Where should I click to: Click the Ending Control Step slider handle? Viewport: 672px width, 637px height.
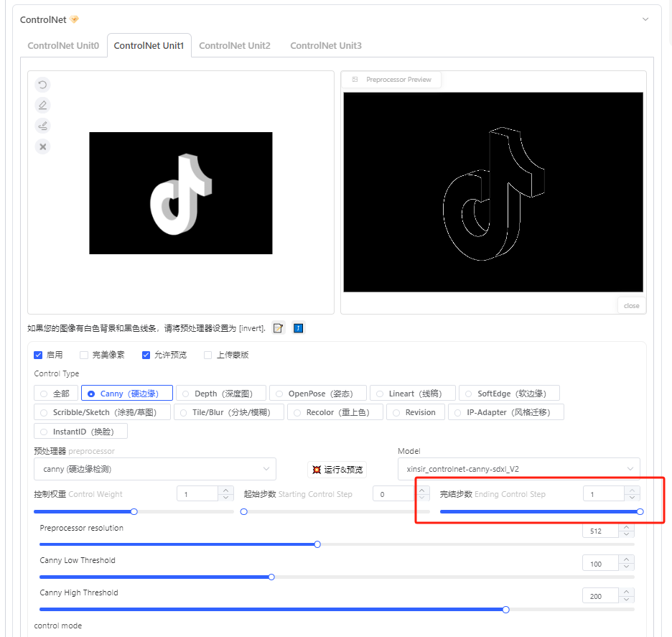click(640, 511)
